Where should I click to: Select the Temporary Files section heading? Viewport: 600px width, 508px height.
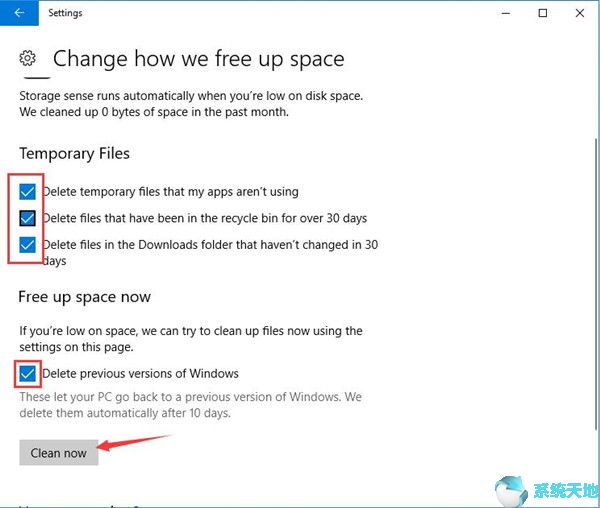point(74,154)
